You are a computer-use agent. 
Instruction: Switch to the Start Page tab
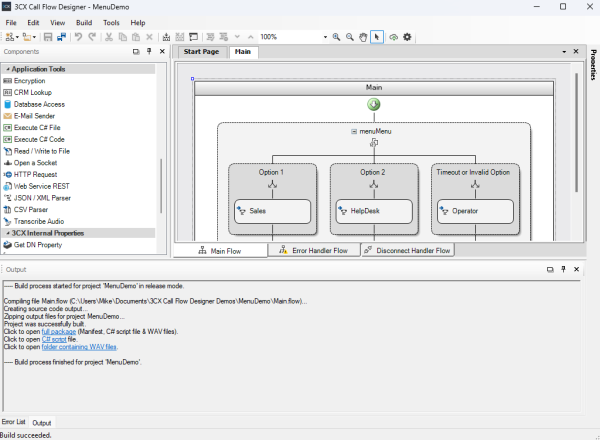(x=201, y=52)
